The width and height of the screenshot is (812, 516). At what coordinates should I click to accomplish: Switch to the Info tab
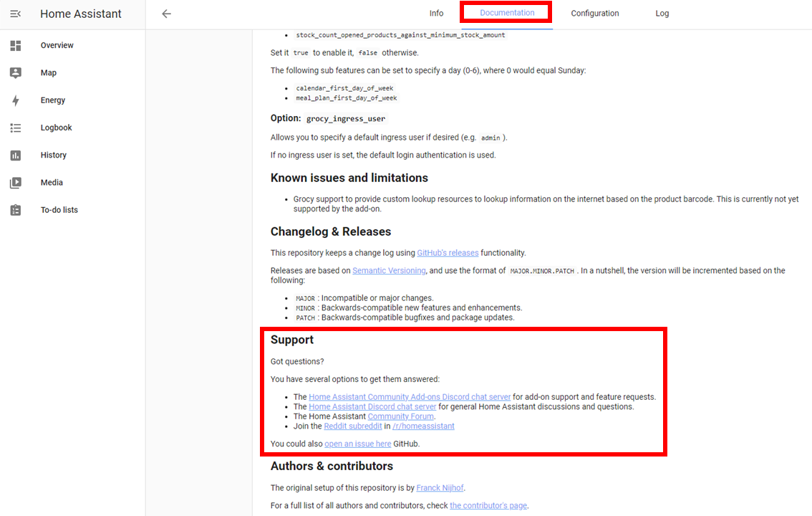click(x=436, y=14)
